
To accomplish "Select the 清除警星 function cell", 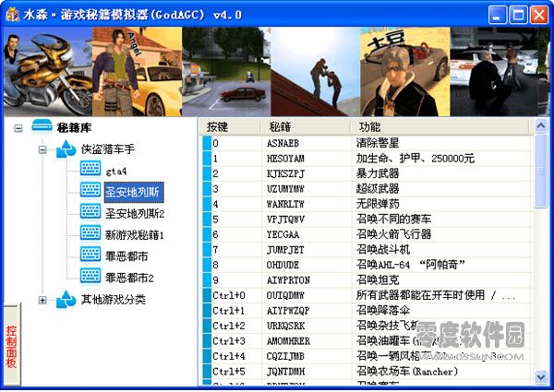I will (x=378, y=143).
